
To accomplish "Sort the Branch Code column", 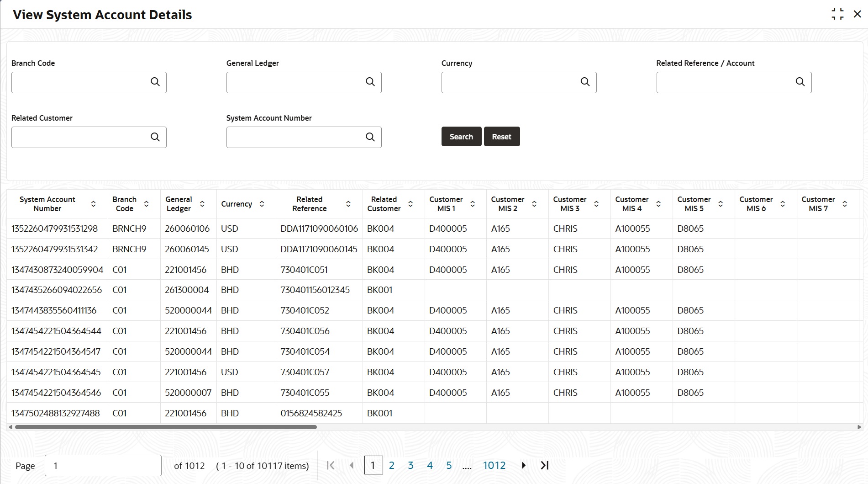I will [x=147, y=204].
